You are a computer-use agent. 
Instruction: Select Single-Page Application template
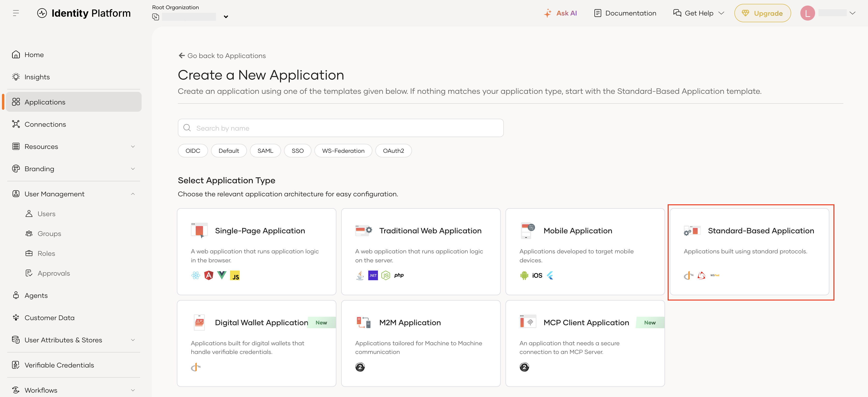tap(256, 251)
